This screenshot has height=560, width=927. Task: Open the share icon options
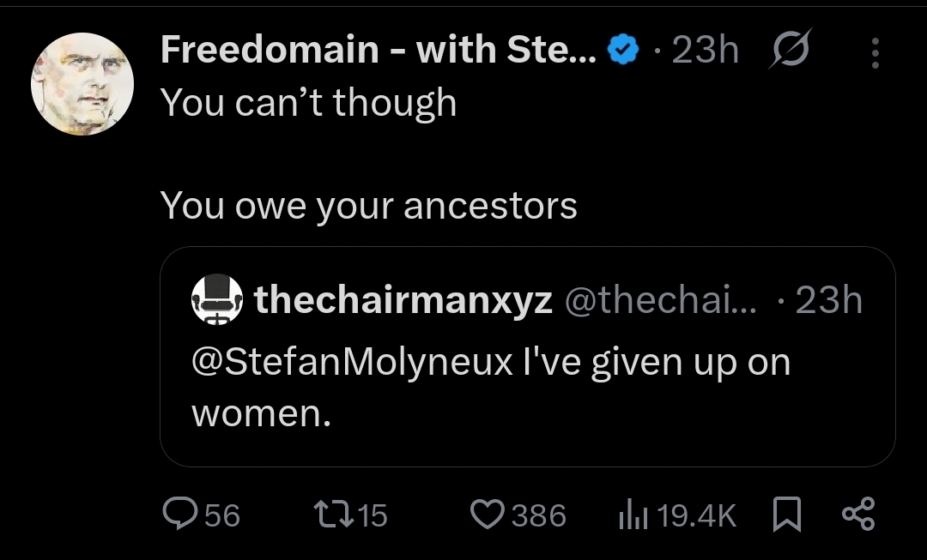click(x=857, y=515)
